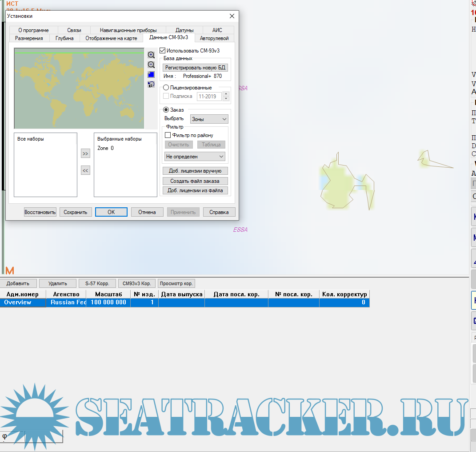This screenshot has width=476, height=452.
Task: Select Zone 0 in Выбранные наборы list
Action: tap(106, 148)
